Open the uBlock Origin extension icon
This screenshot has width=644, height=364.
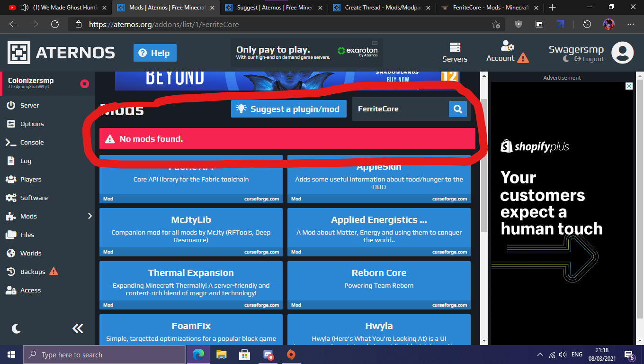[518, 24]
